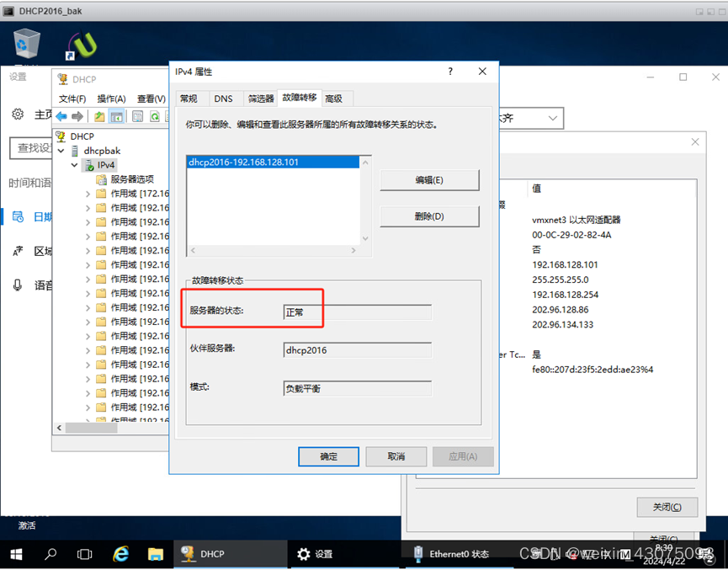Image resolution: width=728 pixels, height=570 pixels.
Task: Click the taskbar Search magnifier icon
Action: pos(50,554)
